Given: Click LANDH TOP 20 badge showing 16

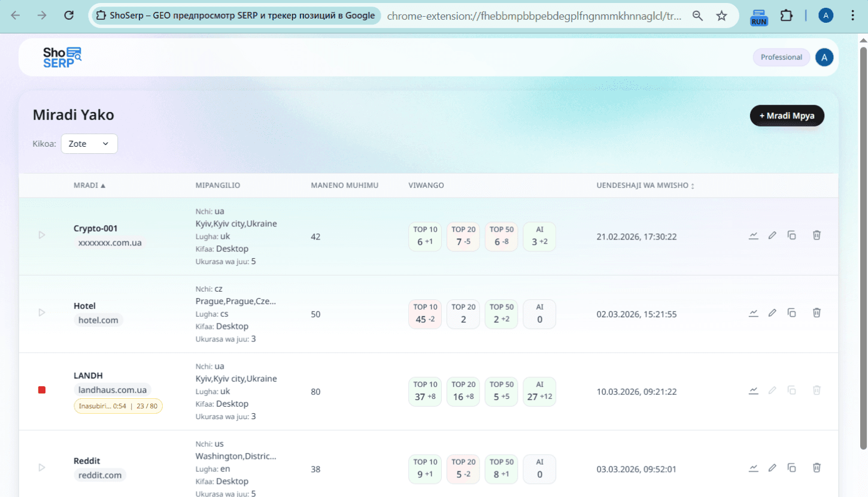Looking at the screenshot, I should click(x=463, y=392).
